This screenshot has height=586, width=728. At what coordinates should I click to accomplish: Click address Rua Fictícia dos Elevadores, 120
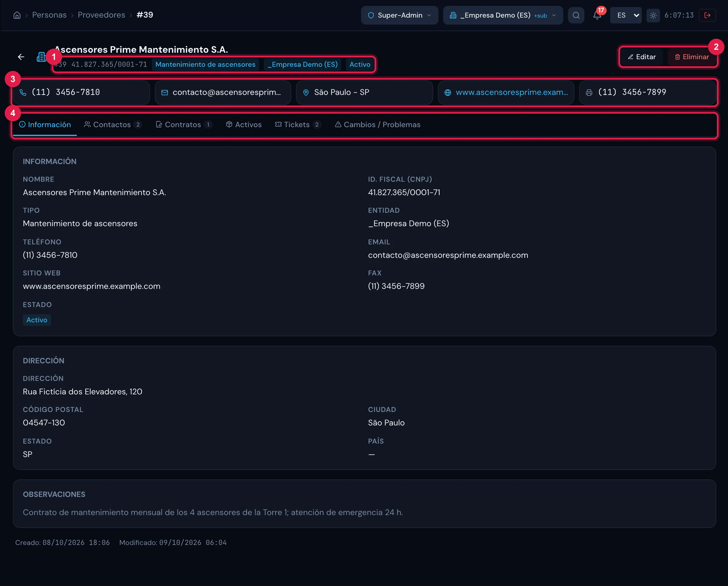point(82,391)
